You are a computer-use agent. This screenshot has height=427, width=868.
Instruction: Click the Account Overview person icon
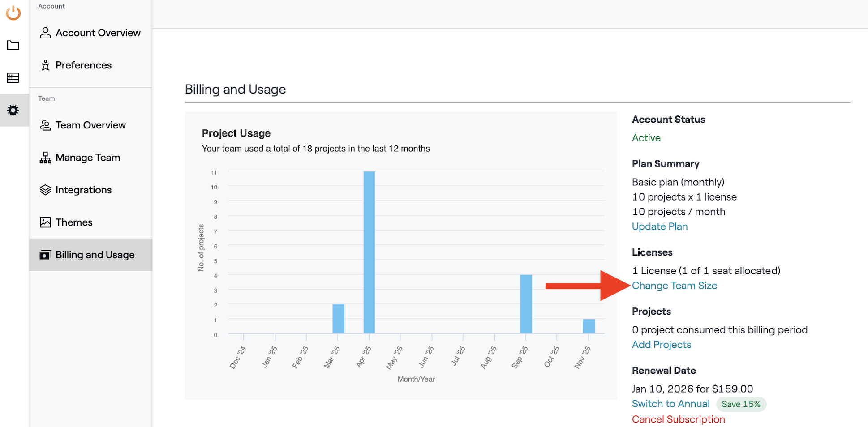point(45,33)
